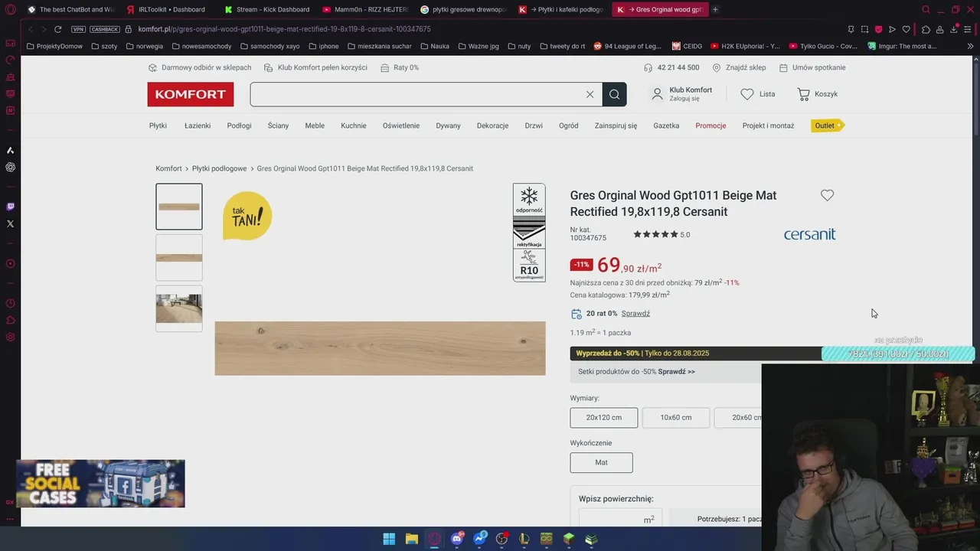
Task: Go back to previous page
Action: (31, 29)
